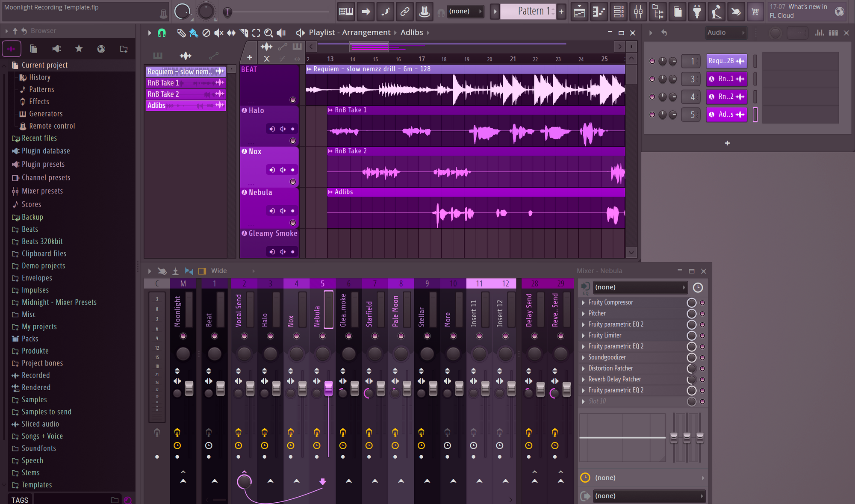Select the Paint brush tool in playlist

click(194, 33)
